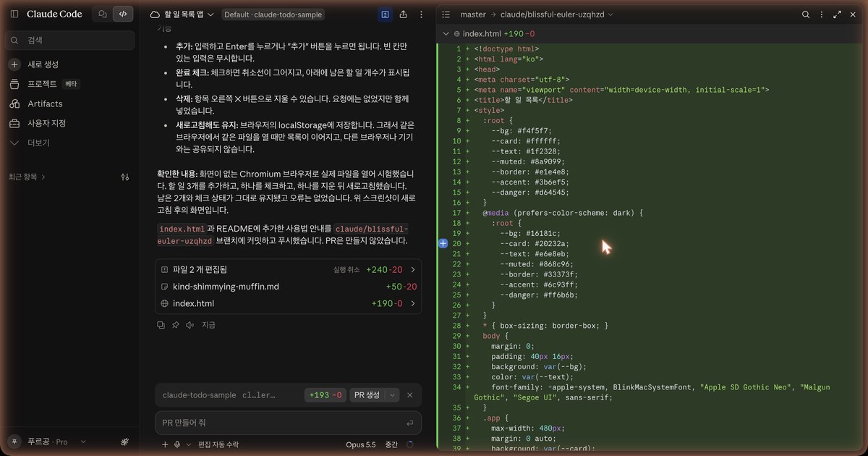Switch to the chat mode icon

pyautogui.click(x=103, y=14)
